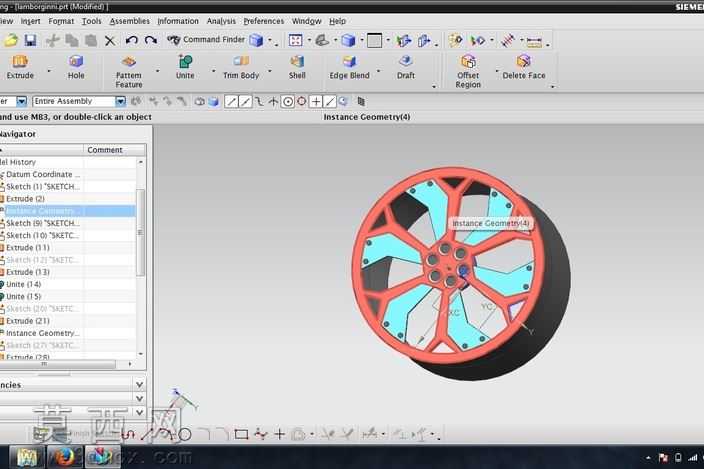Open Firefox from the taskbar
The width and height of the screenshot is (704, 469).
[64, 456]
